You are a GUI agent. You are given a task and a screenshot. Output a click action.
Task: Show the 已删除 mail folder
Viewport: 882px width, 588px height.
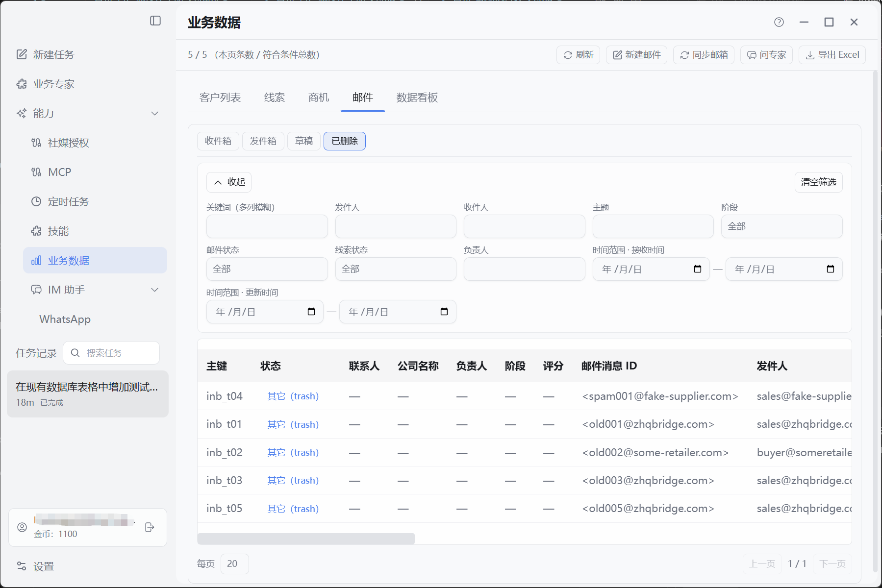coord(345,141)
